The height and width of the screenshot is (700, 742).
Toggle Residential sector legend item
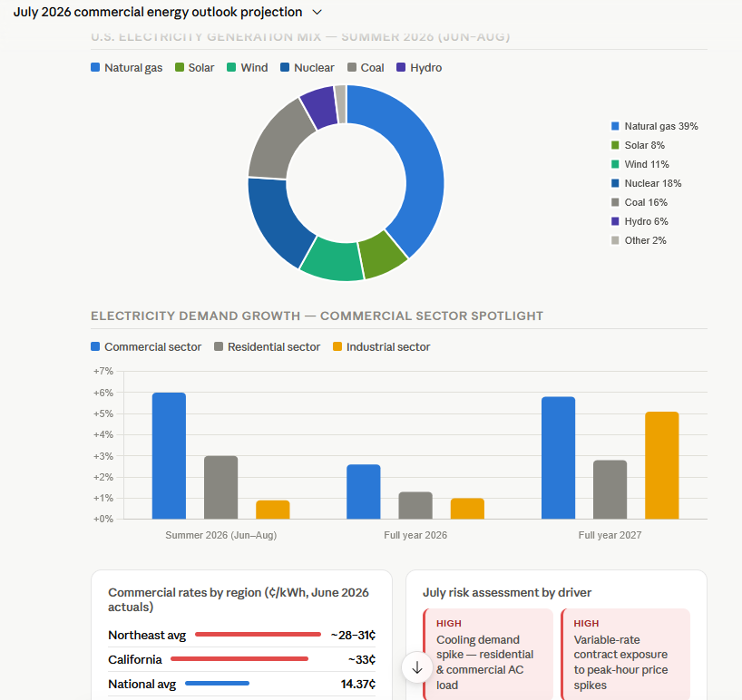(x=268, y=346)
